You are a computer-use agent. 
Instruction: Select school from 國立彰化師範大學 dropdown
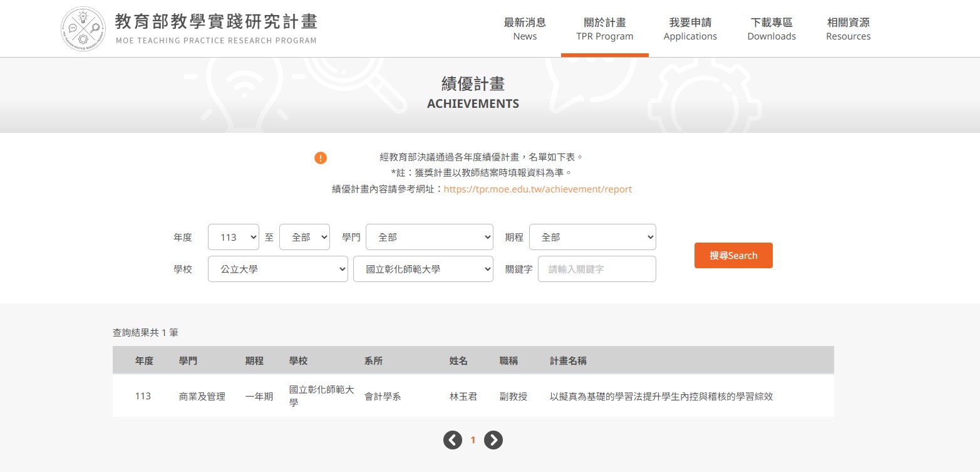423,269
